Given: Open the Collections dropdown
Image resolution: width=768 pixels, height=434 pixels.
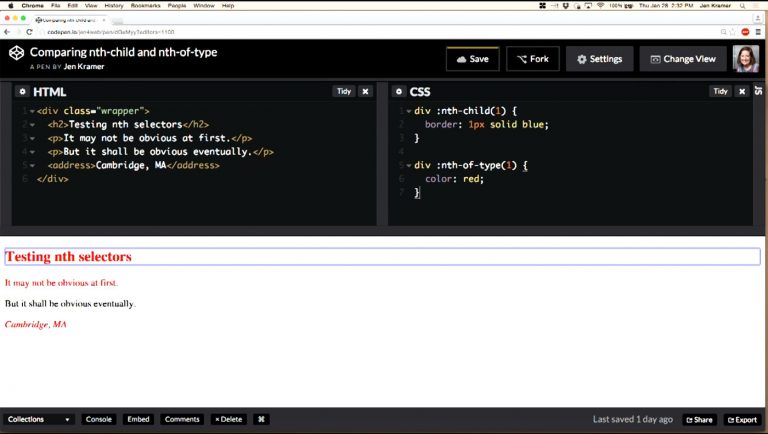Looking at the screenshot, I should pos(39,419).
